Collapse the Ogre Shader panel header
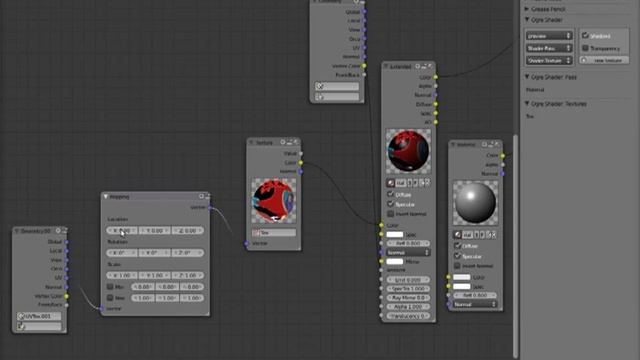Image resolution: width=640 pixels, height=360 pixels. pyautogui.click(x=527, y=20)
